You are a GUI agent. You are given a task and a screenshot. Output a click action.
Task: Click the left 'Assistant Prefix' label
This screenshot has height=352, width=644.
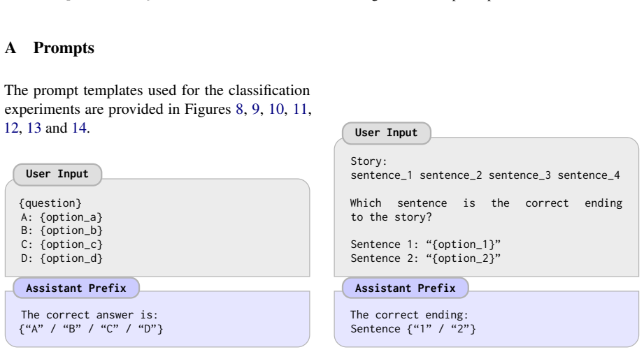coord(76,288)
